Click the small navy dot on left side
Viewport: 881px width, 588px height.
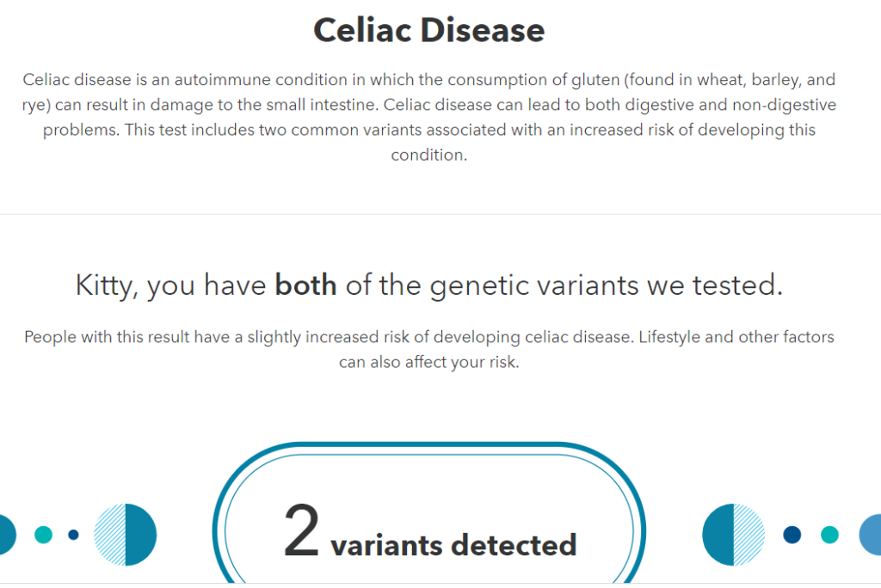(74, 535)
